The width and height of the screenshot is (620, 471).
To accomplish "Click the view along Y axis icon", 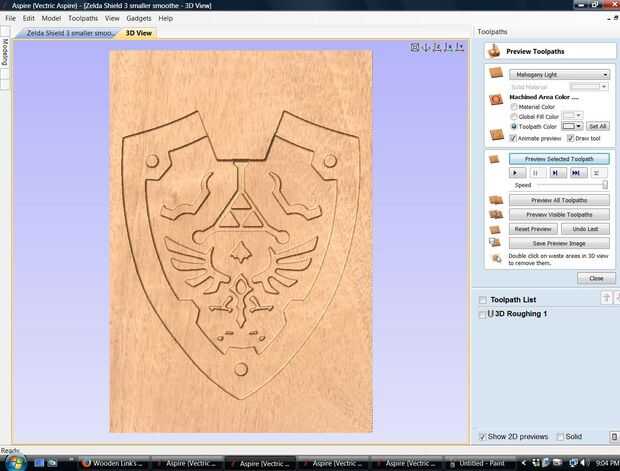I will point(448,47).
